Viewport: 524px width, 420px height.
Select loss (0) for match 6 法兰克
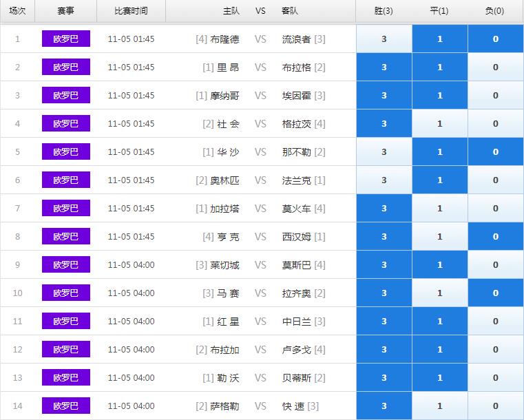pos(496,180)
